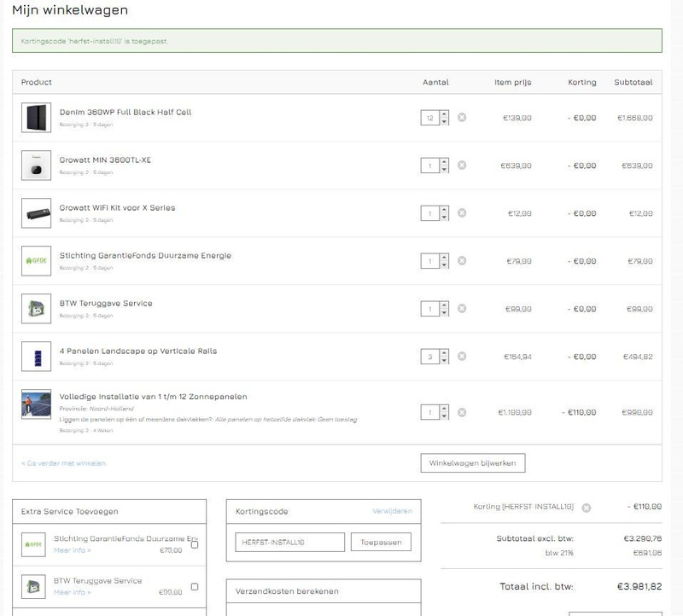Open Stichting GarantieFonds Duurzame Energie product title
683x616 pixels.
pos(145,255)
